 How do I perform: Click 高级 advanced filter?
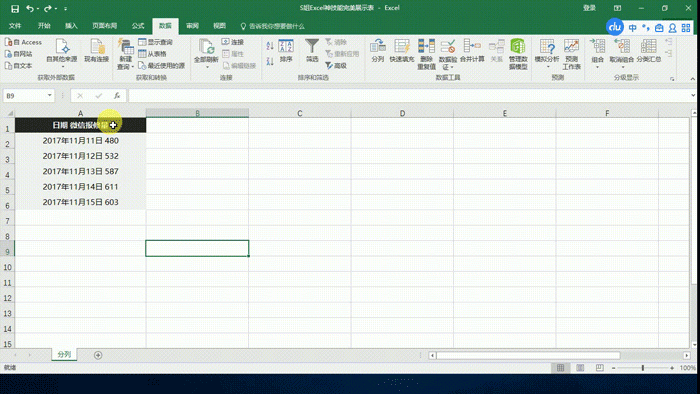tap(336, 66)
